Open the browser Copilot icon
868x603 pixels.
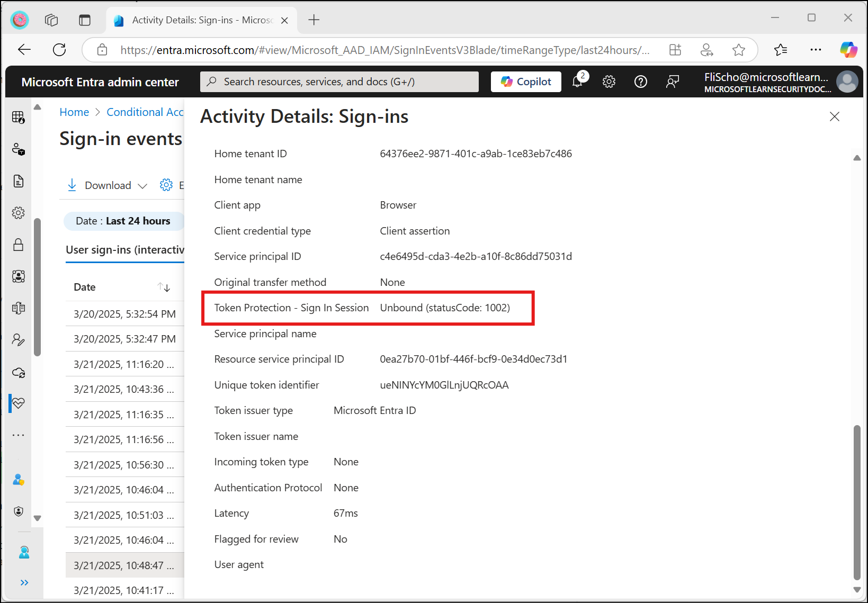849,50
